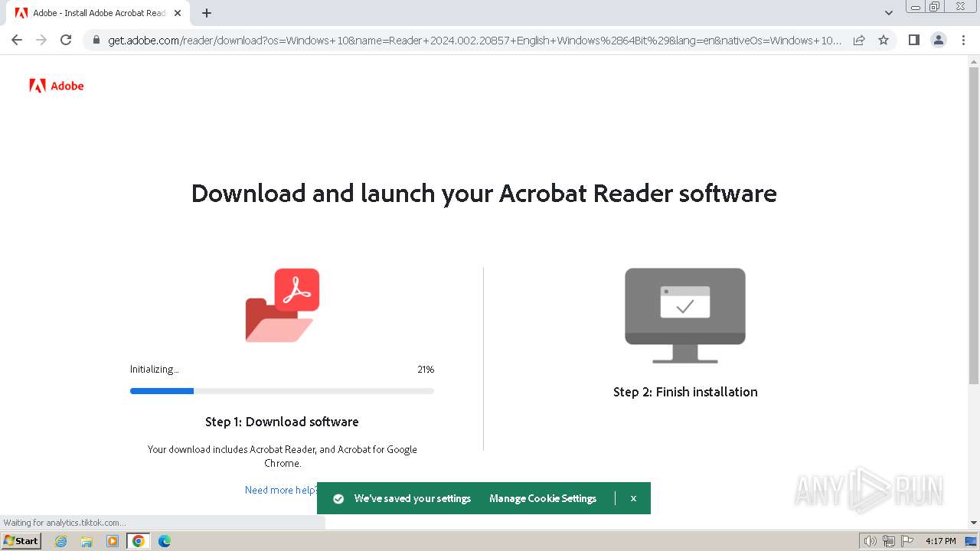This screenshot has width=980, height=551.
Task: Click the 21% progress value
Action: click(426, 369)
